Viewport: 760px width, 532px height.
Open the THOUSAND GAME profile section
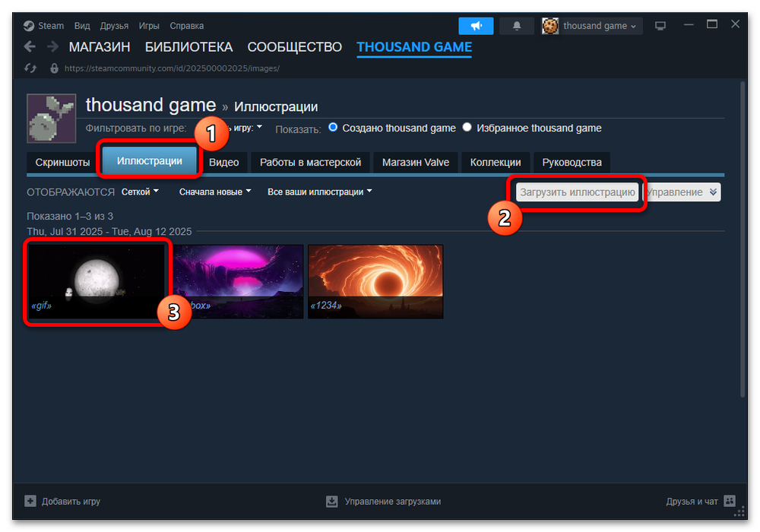click(x=414, y=47)
